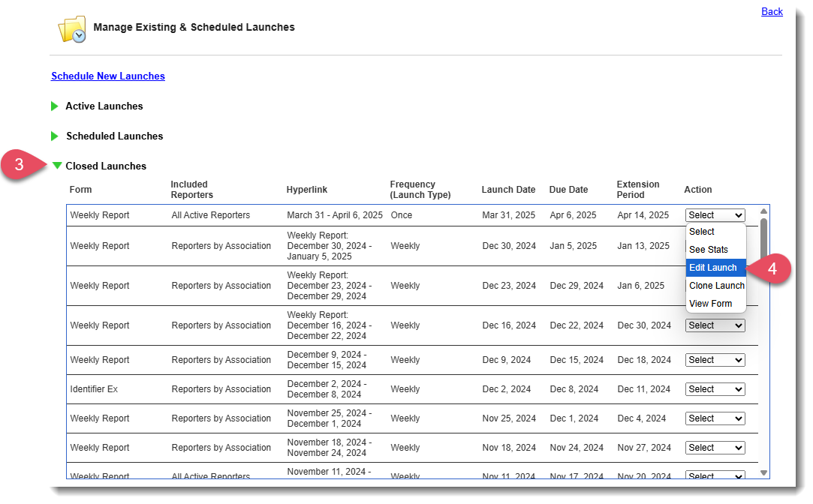Click the 'Form' column header
This screenshot has width=813, height=504.
(80, 190)
